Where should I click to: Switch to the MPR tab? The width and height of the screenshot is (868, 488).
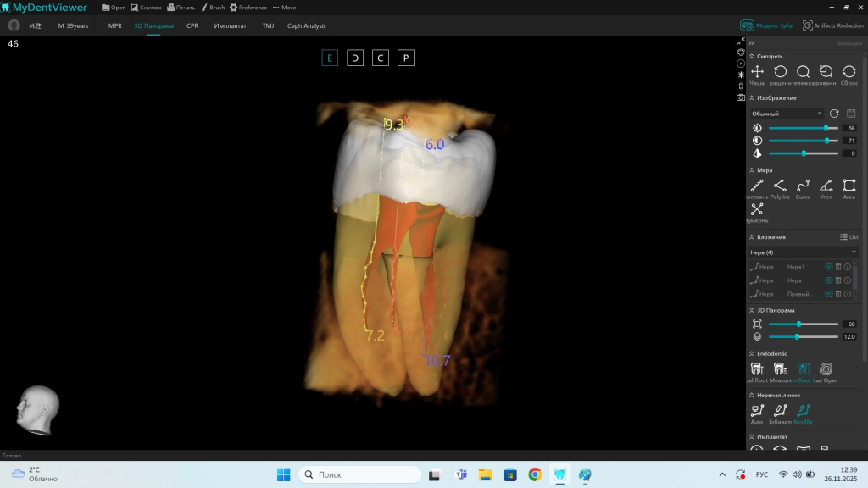[x=115, y=25]
